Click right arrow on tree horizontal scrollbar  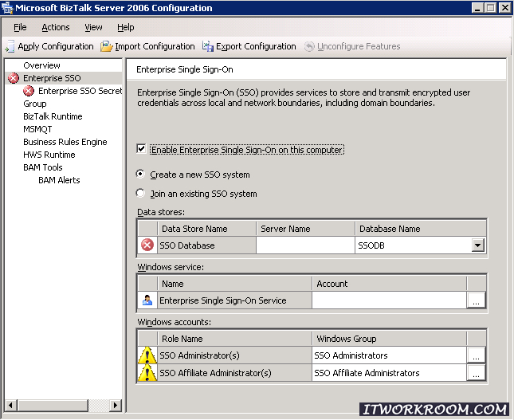point(115,405)
